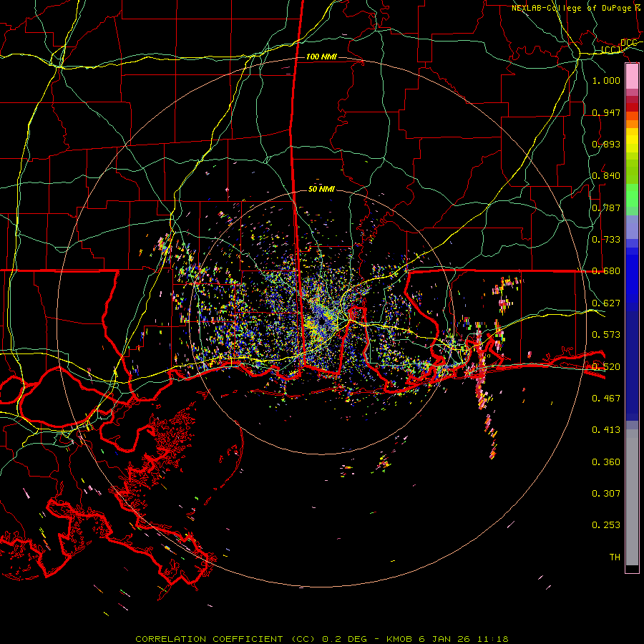
Task: Click the 0.413 legend value
Action: [606, 429]
